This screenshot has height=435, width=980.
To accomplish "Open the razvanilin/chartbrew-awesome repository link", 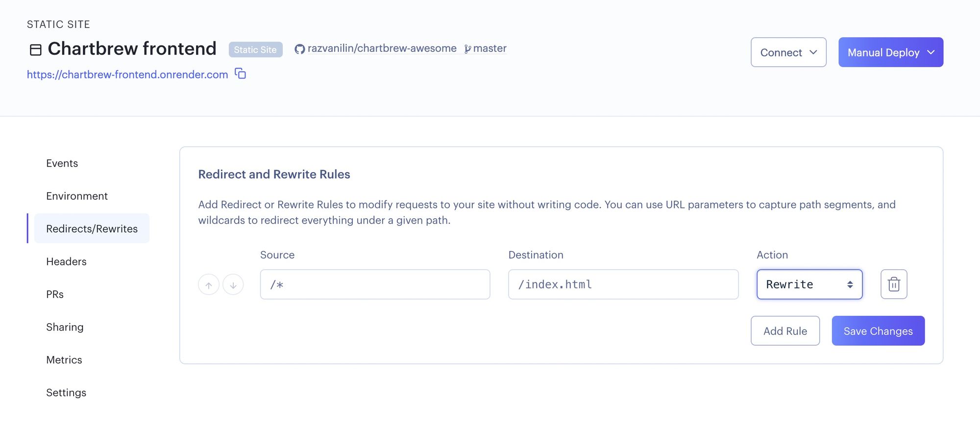I will coord(382,49).
